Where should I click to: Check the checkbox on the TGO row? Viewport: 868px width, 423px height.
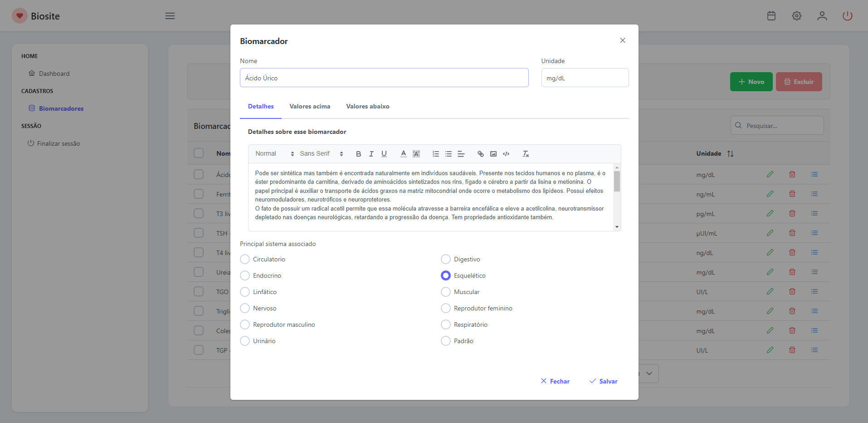[199, 291]
